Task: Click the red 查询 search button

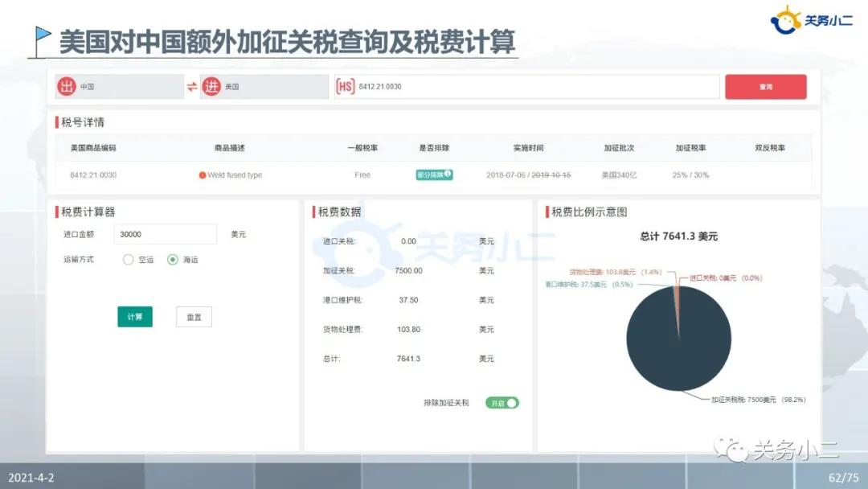Action: (765, 86)
